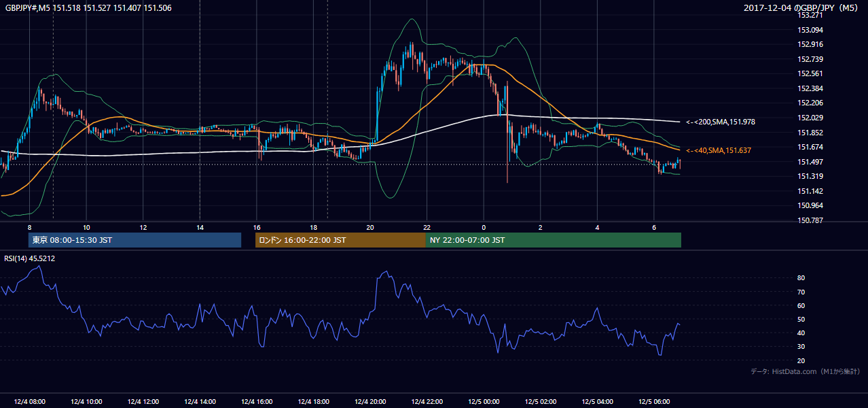This screenshot has height=408, width=868.
Task: Click the 152.916 price axis label
Action: (810, 44)
